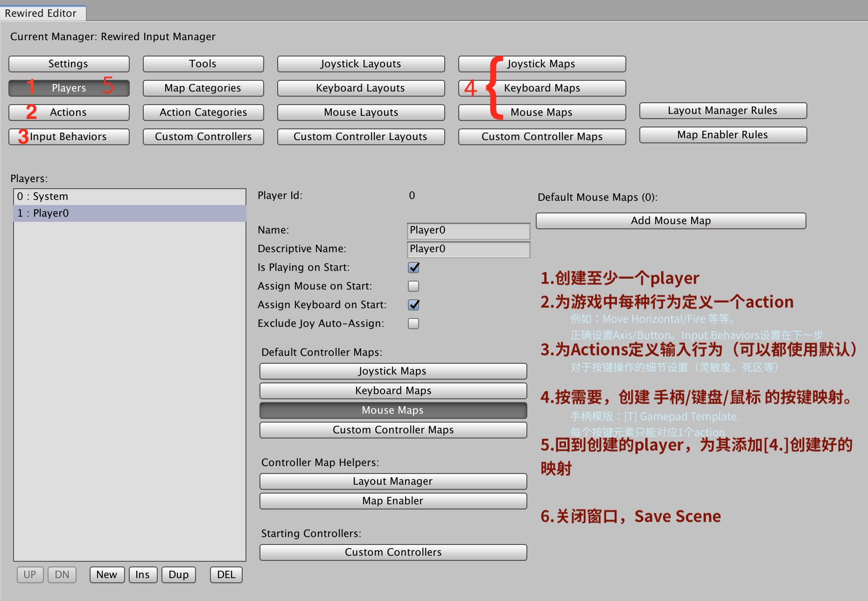
Task: Open the Input Behaviors section
Action: [68, 136]
